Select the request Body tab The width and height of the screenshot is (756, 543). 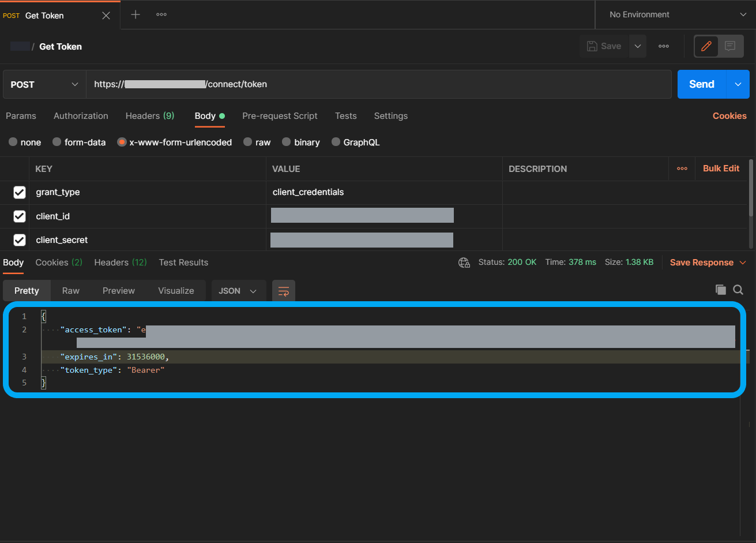pos(209,116)
